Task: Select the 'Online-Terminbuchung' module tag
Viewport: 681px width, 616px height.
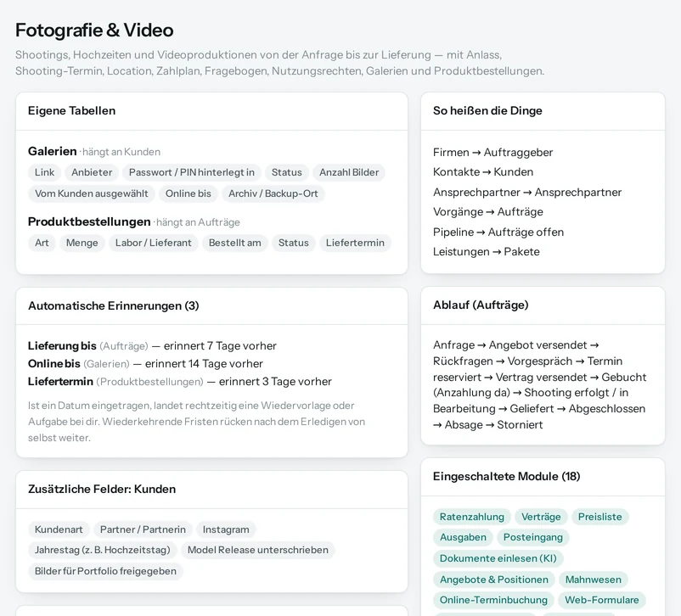Action: point(493,601)
